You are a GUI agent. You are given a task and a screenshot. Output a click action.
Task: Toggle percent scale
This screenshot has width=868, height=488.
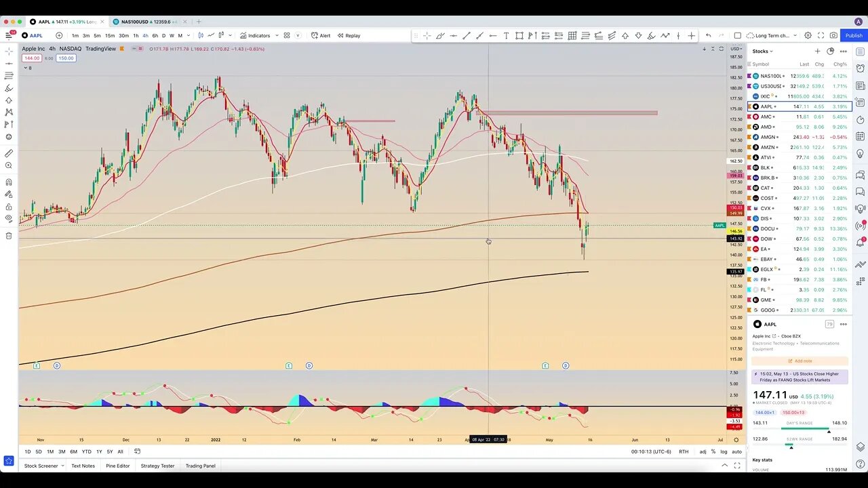click(713, 451)
